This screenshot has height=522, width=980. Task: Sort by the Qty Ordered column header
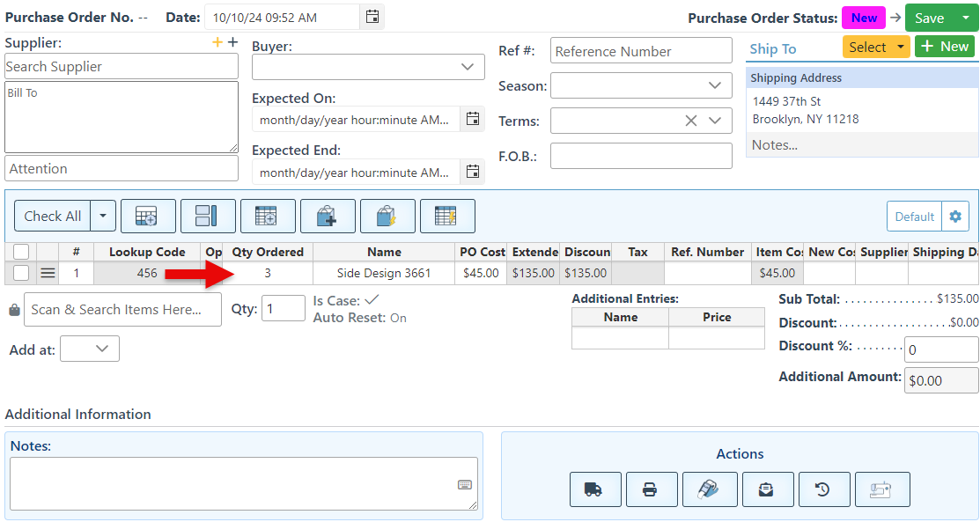coord(268,252)
